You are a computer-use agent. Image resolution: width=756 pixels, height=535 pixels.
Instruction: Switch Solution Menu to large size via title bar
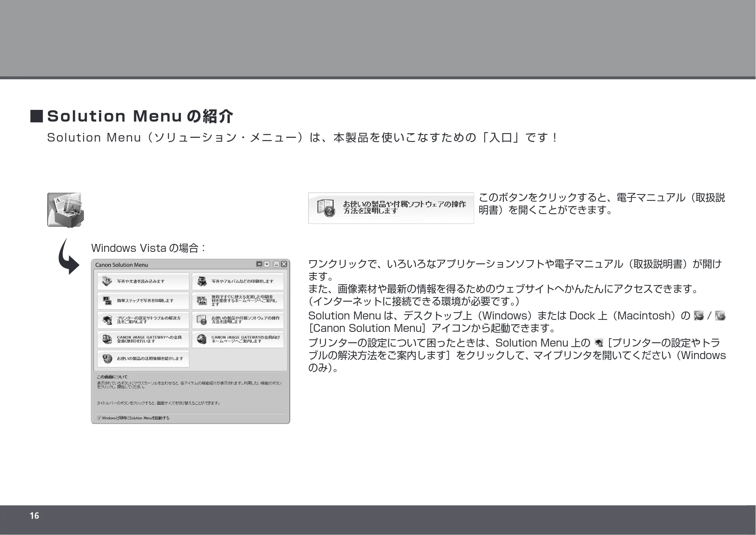[259, 264]
